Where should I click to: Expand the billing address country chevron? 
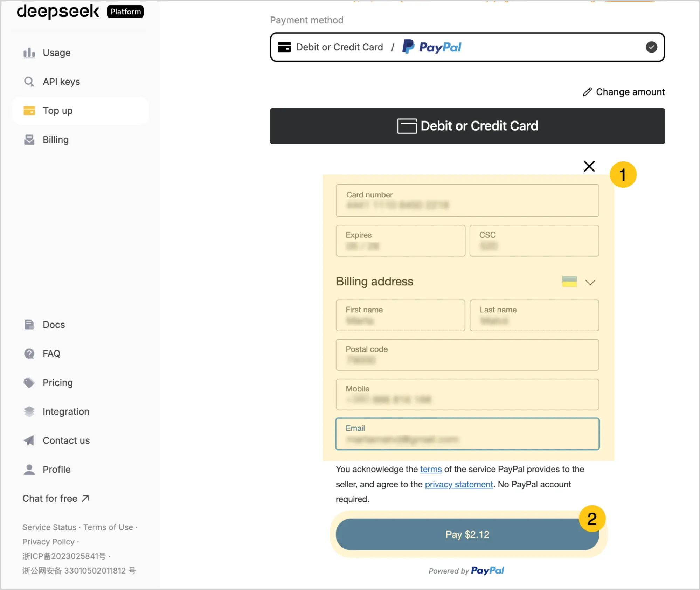(590, 282)
